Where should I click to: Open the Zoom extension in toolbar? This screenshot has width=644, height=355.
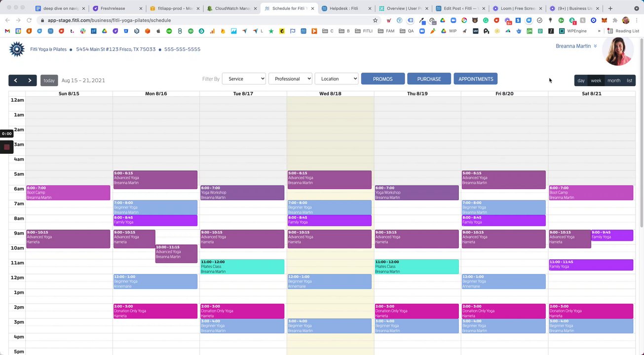click(x=454, y=20)
